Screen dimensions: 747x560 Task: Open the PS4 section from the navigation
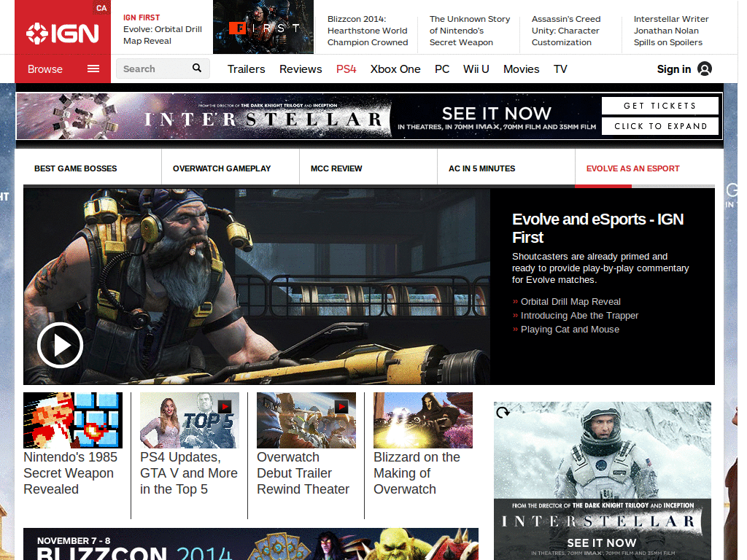pyautogui.click(x=346, y=69)
